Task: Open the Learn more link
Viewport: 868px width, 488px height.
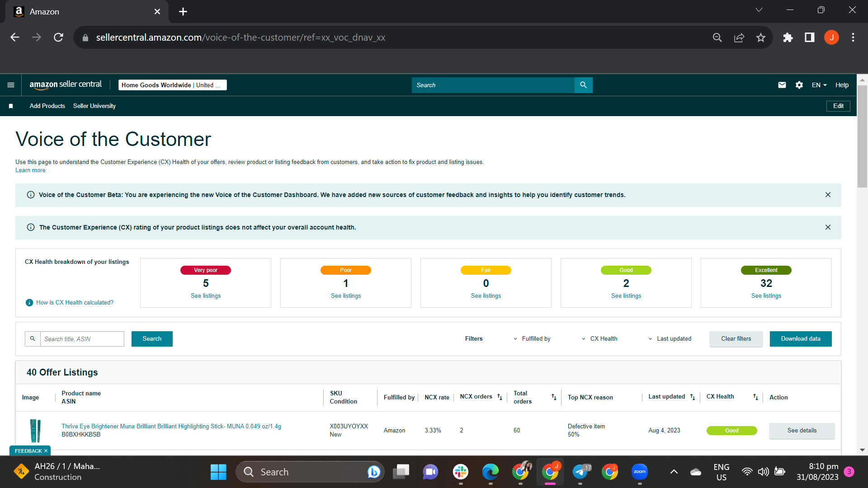Action: tap(30, 170)
